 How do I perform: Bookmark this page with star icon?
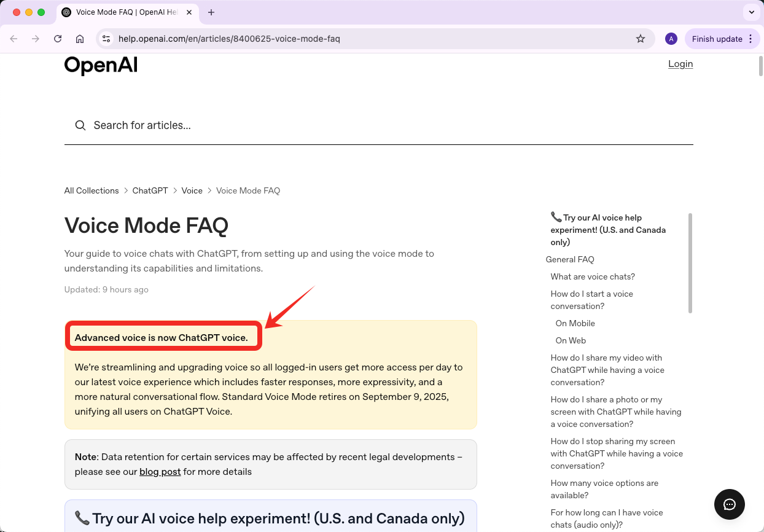[641, 39]
